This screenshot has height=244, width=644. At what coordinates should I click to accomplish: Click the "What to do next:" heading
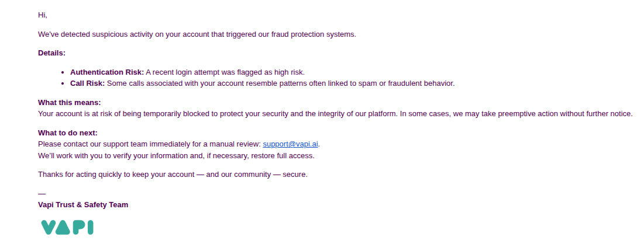pyautogui.click(x=67, y=133)
